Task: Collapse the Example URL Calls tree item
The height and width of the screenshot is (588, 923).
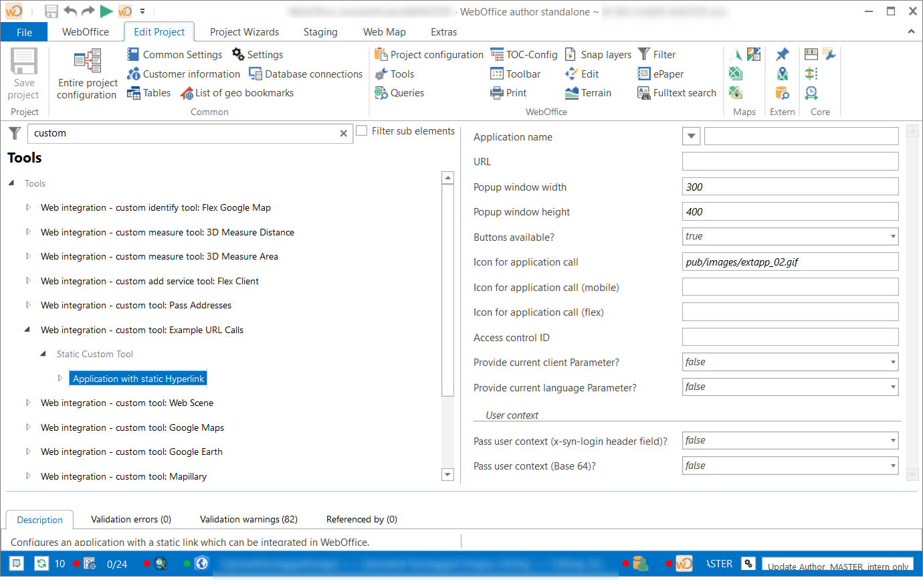Action: [x=27, y=329]
